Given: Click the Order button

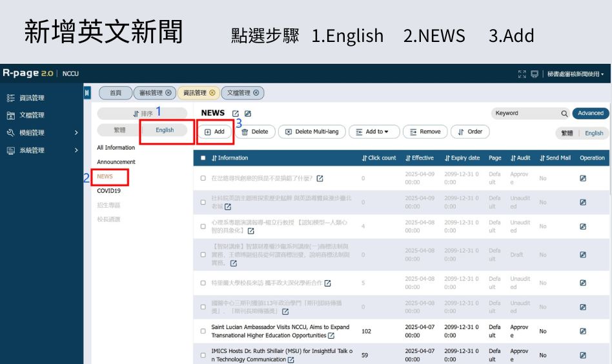Looking at the screenshot, I should (470, 132).
